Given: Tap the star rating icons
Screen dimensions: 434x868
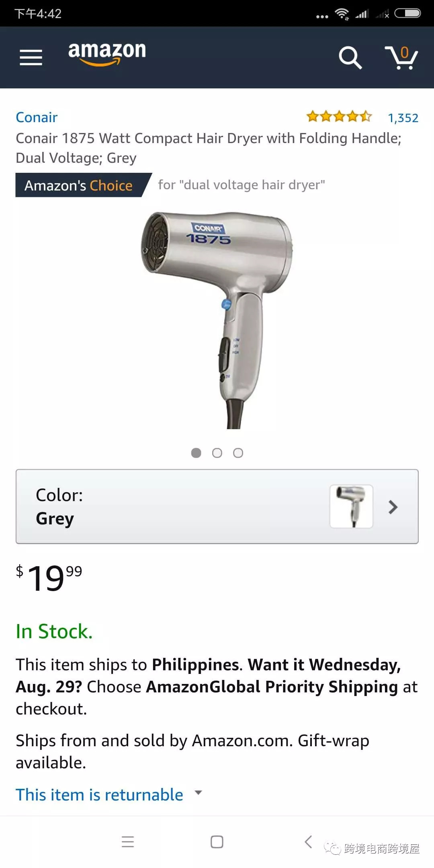Looking at the screenshot, I should [339, 117].
